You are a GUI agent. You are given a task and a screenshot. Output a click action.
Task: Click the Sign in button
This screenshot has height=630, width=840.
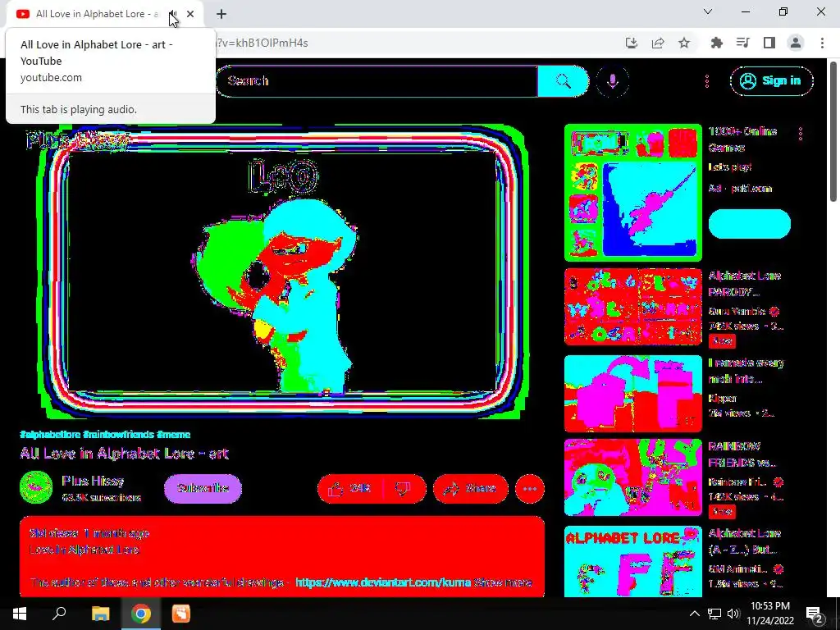tap(771, 81)
